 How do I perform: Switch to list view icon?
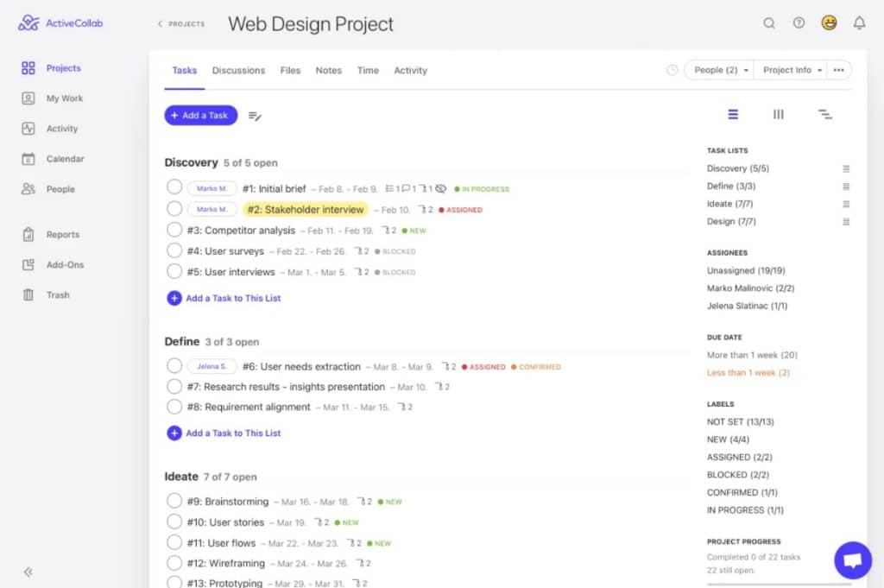733,115
